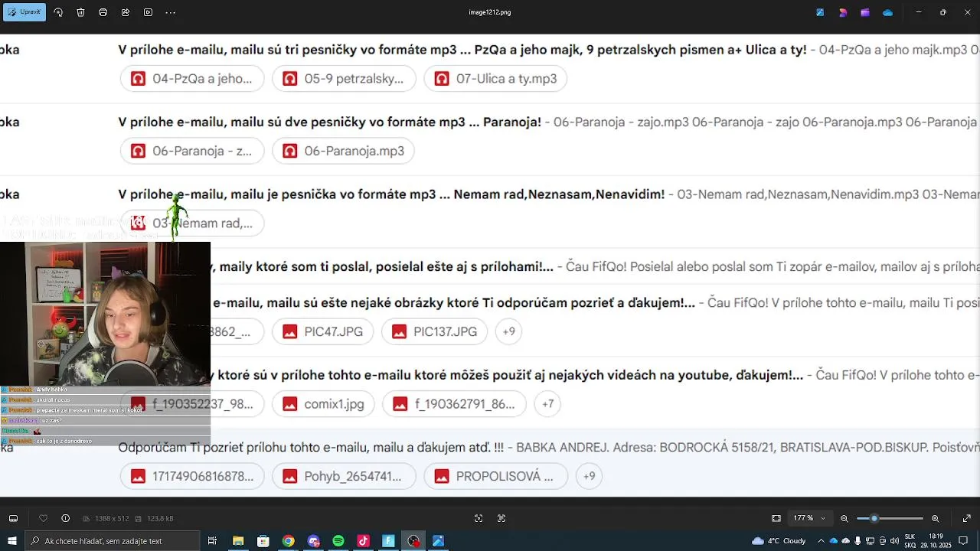Click the 123.8 kB file size label
The image size is (980, 551).
(156, 519)
